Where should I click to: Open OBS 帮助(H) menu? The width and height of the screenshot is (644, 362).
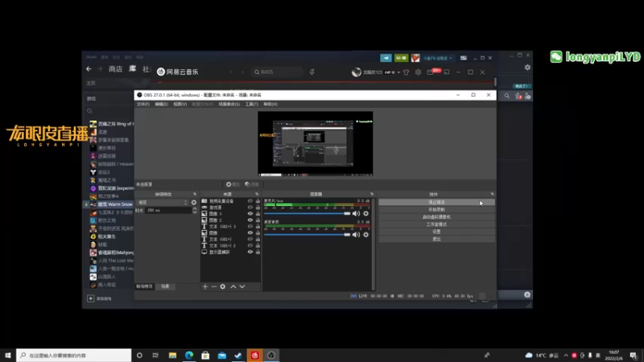tap(270, 105)
